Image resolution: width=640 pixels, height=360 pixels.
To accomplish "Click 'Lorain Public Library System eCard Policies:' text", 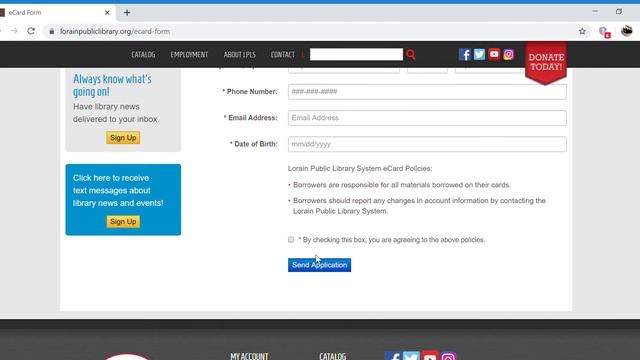I will click(360, 169).
